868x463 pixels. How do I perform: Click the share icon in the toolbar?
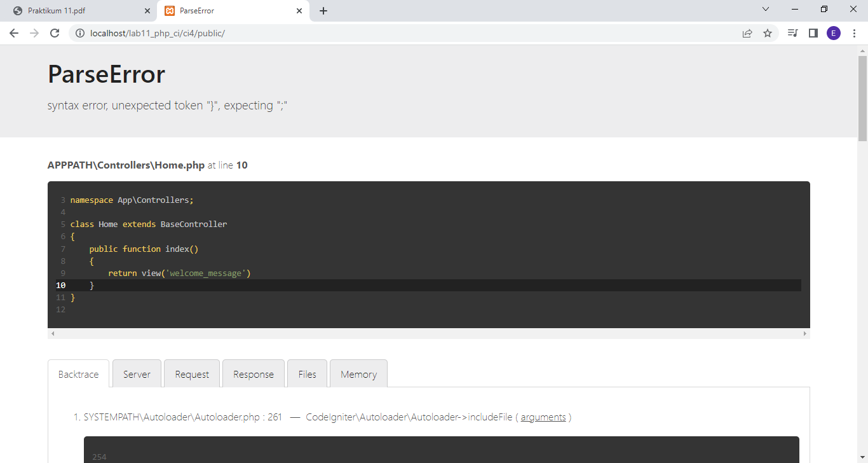coord(747,32)
